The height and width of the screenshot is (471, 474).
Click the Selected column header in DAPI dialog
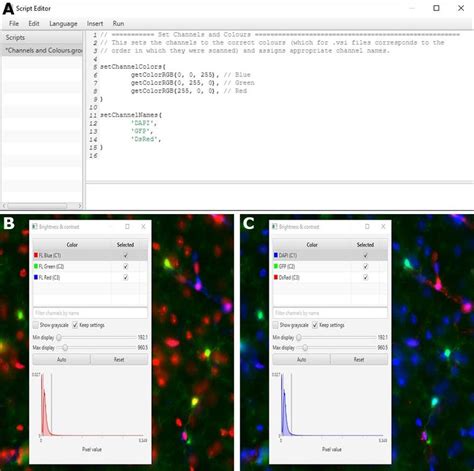coord(365,245)
